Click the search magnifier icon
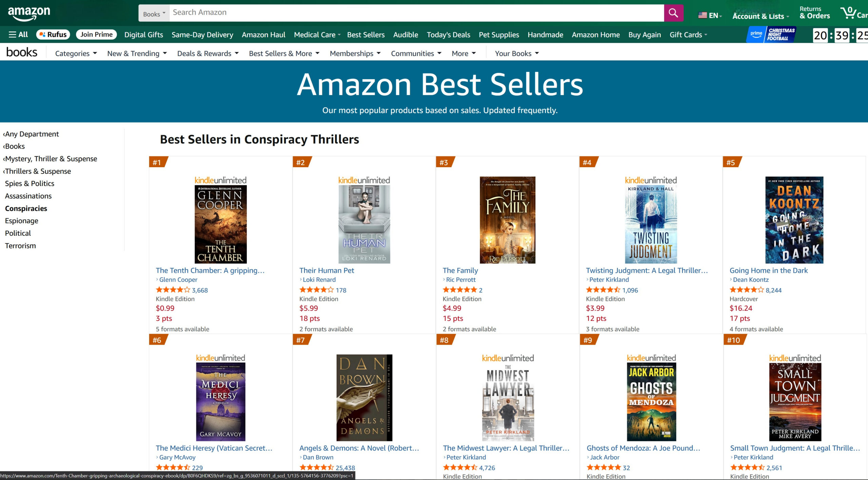This screenshot has height=480, width=868. [x=673, y=13]
